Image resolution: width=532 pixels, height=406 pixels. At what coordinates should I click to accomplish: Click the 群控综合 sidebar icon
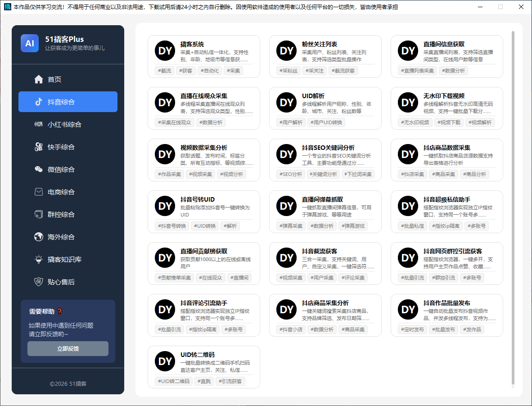click(39, 214)
